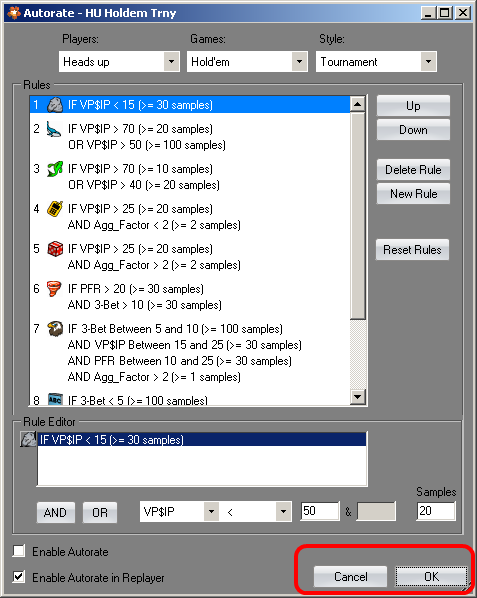Select the ABC icon in rule 8
Viewport: 477px width, 598px height.
(x=55, y=399)
